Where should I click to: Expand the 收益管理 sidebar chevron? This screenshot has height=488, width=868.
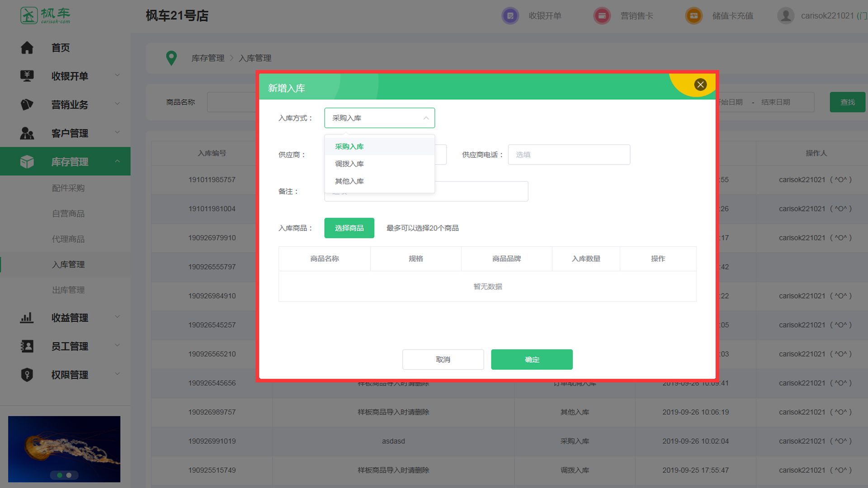click(118, 317)
